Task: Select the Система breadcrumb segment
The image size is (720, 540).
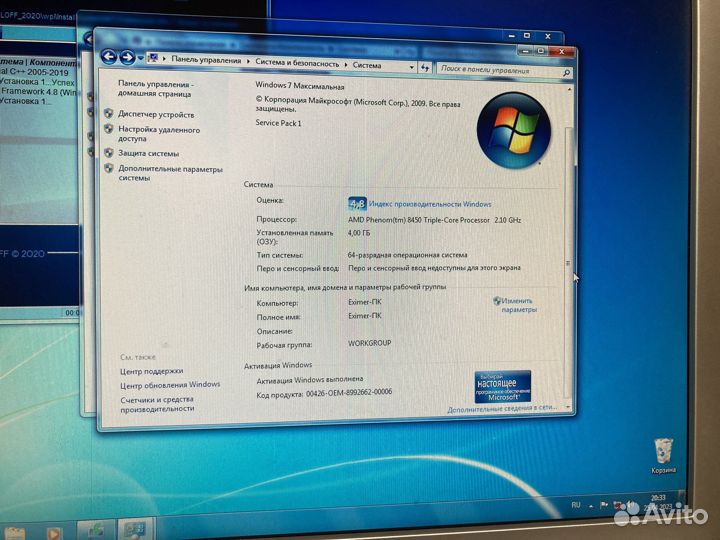Action: pos(367,65)
